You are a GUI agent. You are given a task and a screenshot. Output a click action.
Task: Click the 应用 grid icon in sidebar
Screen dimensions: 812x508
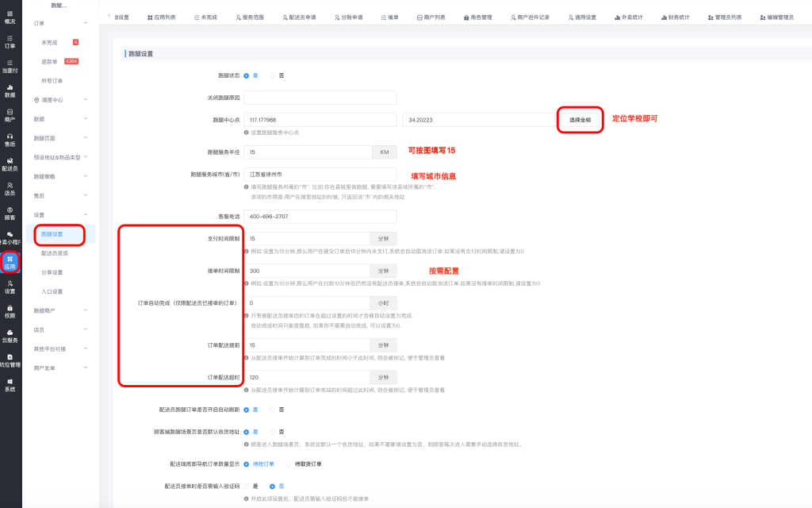pos(10,262)
